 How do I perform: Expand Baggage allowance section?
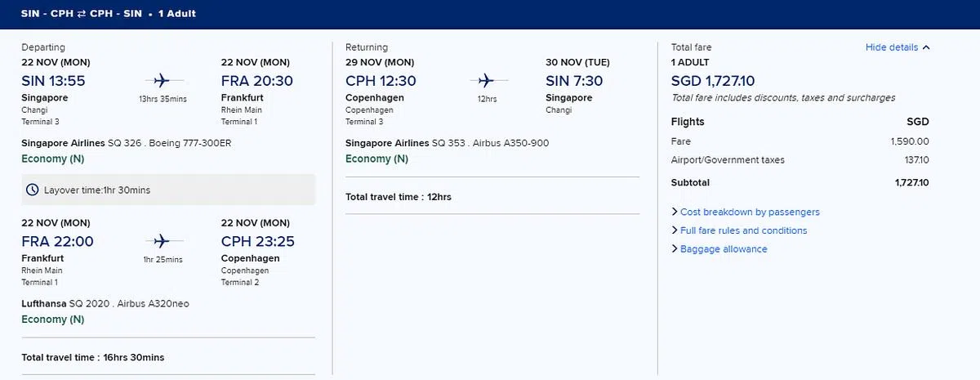tap(724, 249)
